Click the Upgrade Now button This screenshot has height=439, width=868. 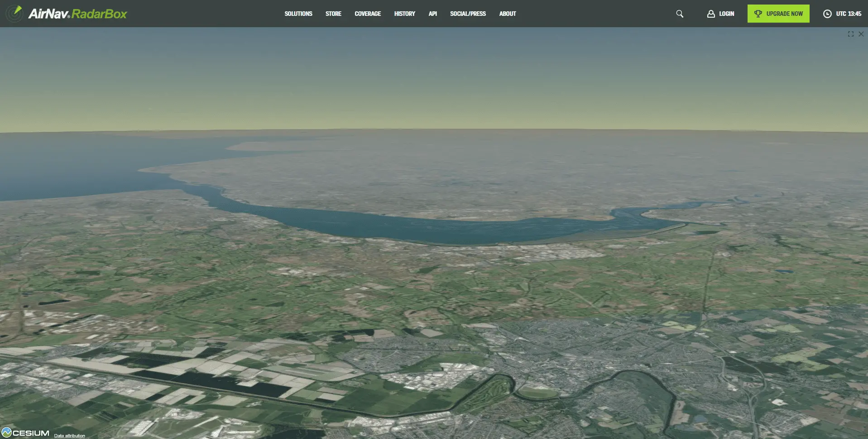778,14
